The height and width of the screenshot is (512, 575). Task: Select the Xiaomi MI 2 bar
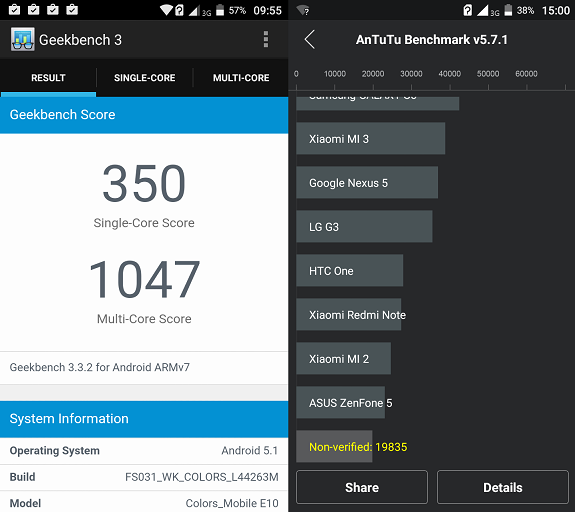(344, 358)
